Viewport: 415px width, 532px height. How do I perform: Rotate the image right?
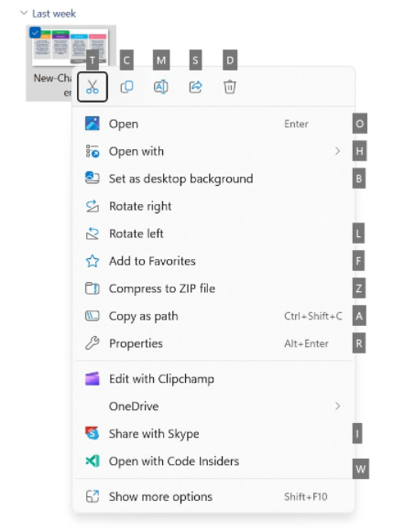click(213, 206)
